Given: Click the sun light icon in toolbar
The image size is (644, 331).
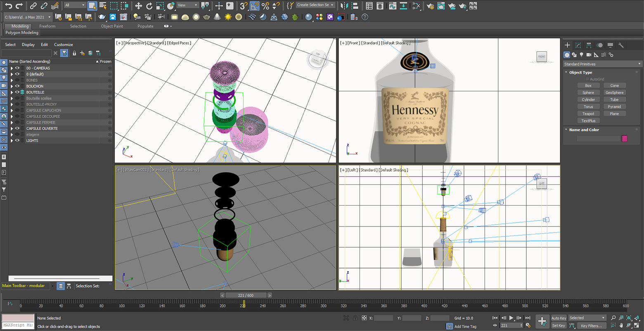Looking at the screenshot, I should (228, 17).
